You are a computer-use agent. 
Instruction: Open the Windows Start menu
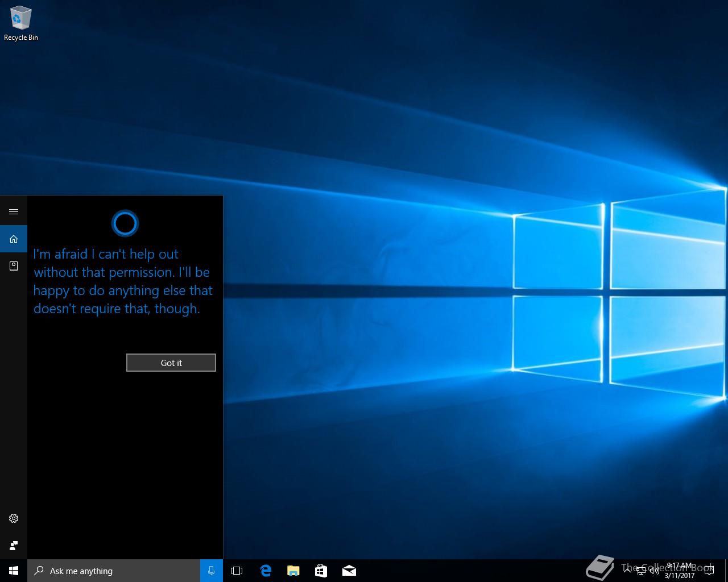pos(14,571)
